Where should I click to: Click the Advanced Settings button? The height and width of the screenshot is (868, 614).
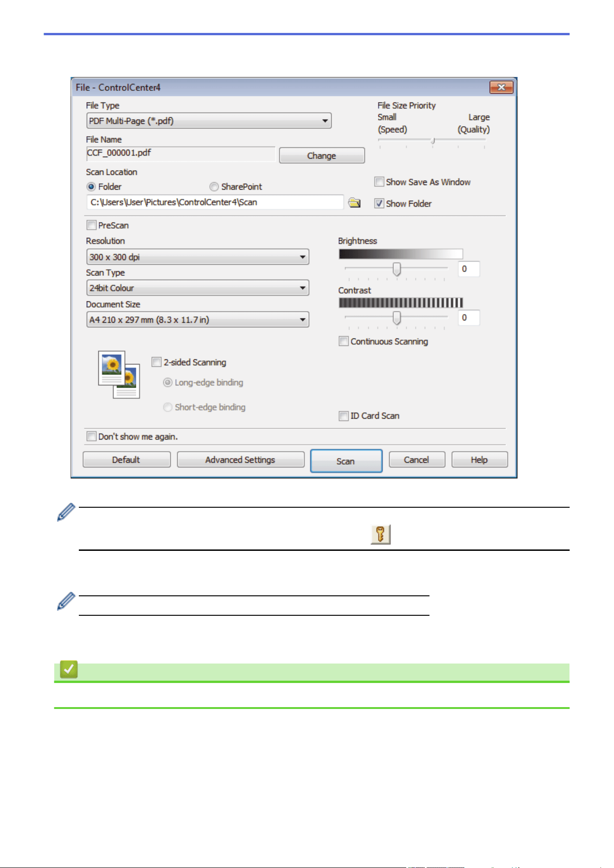241,460
